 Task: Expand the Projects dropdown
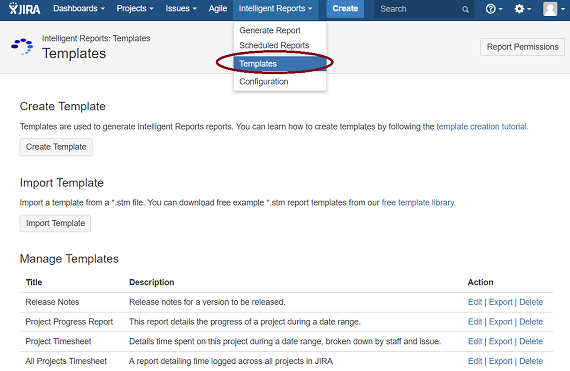[x=135, y=8]
